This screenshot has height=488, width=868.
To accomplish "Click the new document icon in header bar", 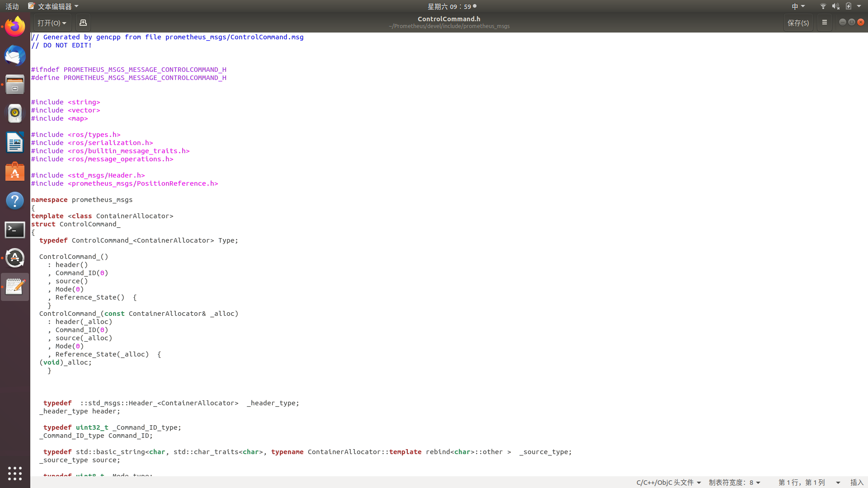I will (83, 23).
